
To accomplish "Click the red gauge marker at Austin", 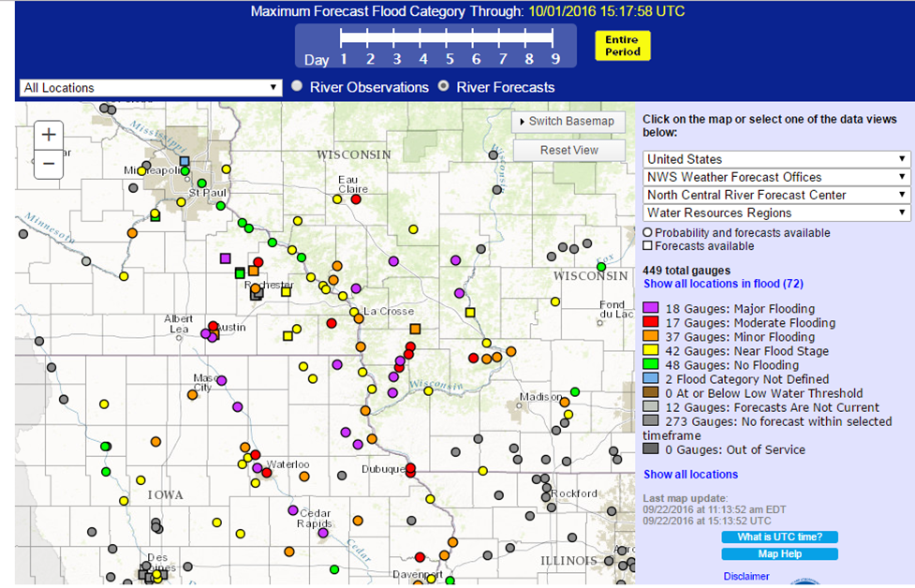I will [x=213, y=326].
